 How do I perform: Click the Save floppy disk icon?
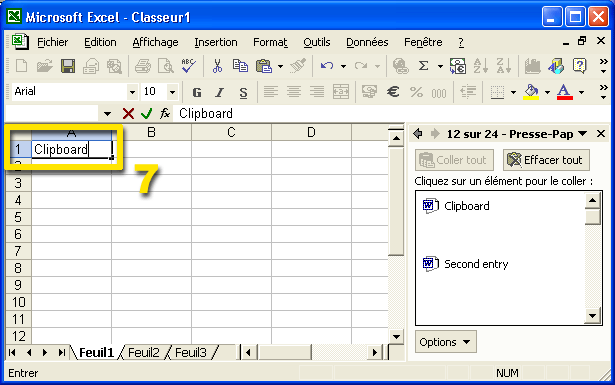tap(68, 66)
